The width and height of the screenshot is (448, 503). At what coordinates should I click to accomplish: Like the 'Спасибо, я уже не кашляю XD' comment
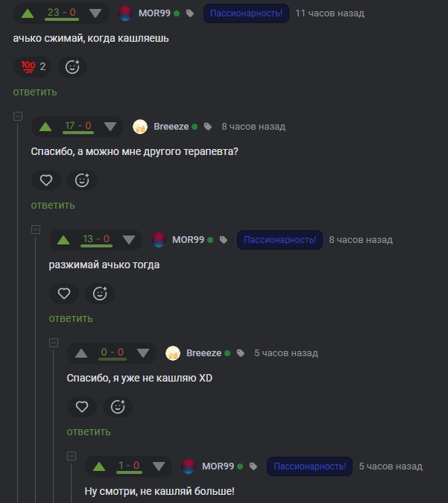click(x=82, y=407)
